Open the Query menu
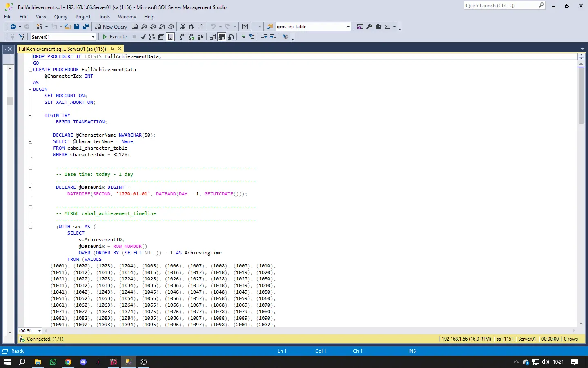Screen dimensions: 588x368 [x=61, y=17]
